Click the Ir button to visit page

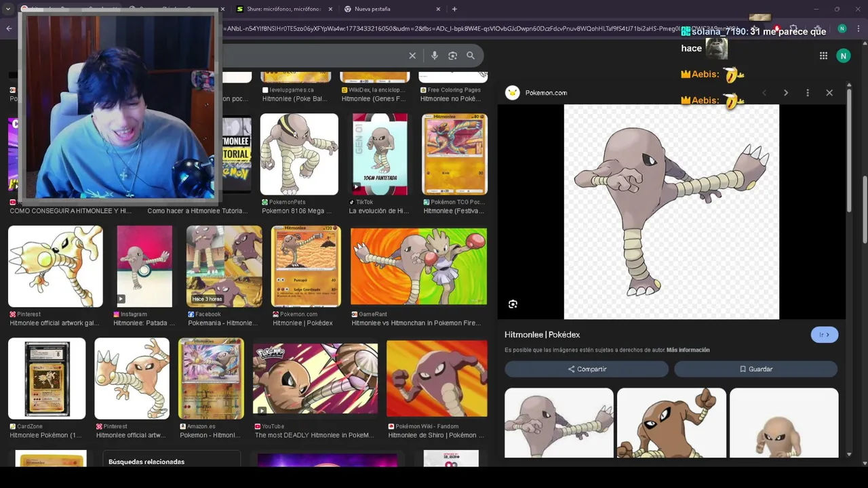pos(825,335)
